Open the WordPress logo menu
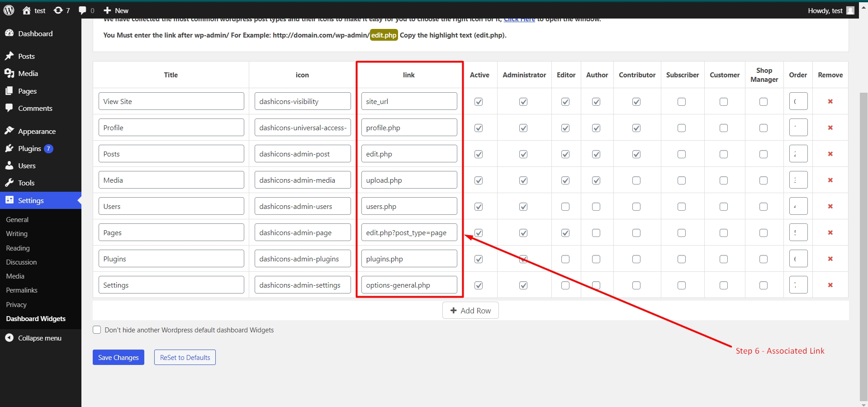Viewport: 868px width, 407px height. point(9,10)
